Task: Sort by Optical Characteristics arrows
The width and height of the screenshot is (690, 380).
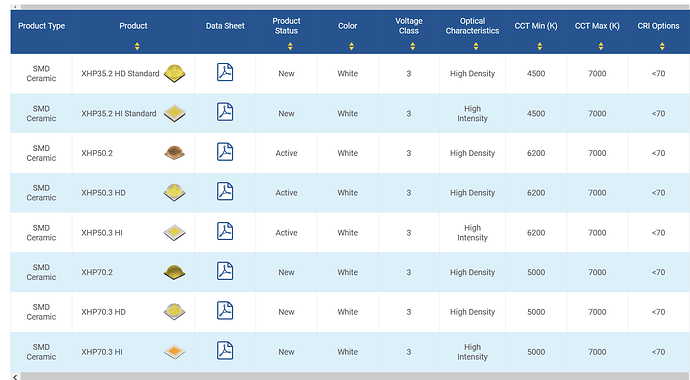Action: 476,46
